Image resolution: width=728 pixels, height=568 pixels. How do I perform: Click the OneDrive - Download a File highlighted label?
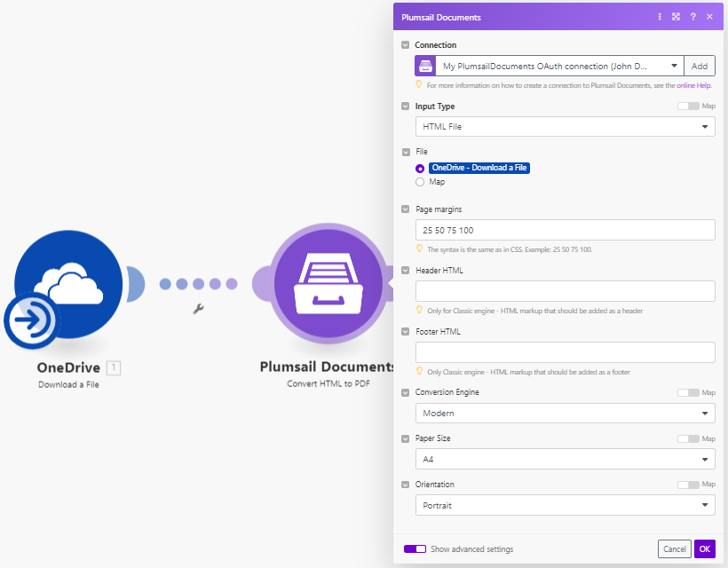coord(479,168)
